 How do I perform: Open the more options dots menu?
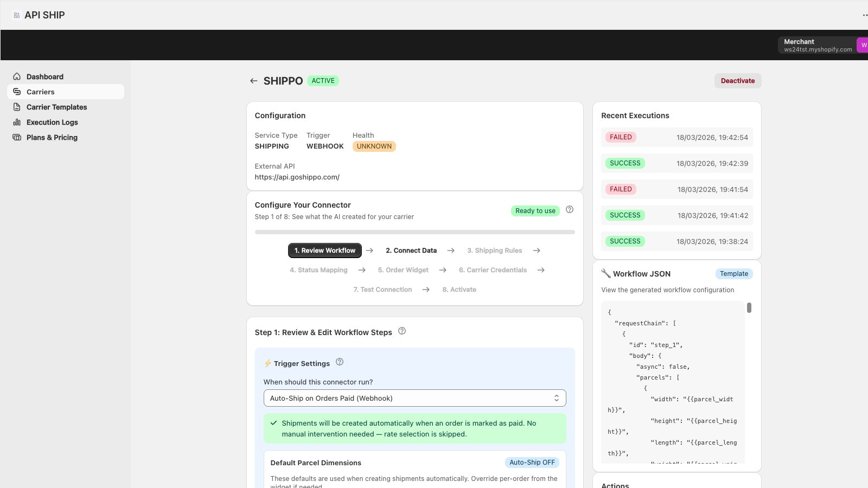865,15
